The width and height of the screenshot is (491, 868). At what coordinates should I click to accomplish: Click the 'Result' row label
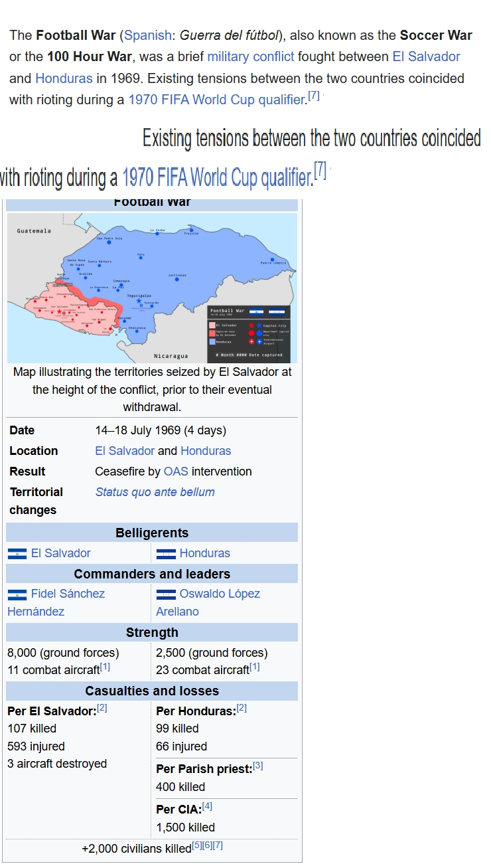28,472
